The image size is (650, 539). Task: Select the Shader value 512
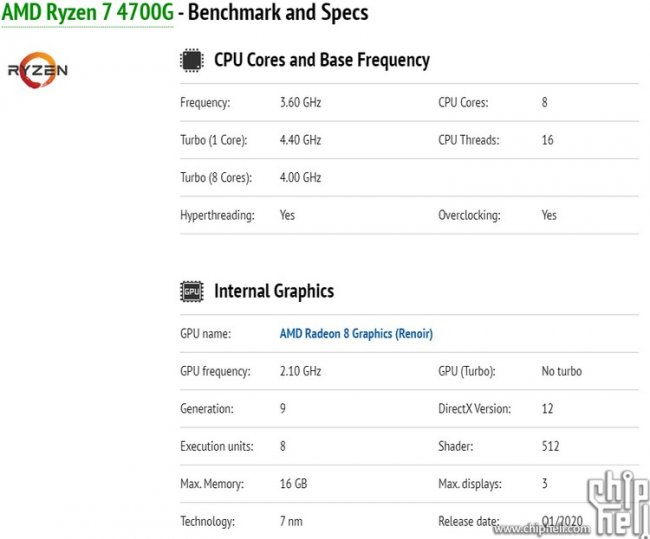tap(550, 446)
